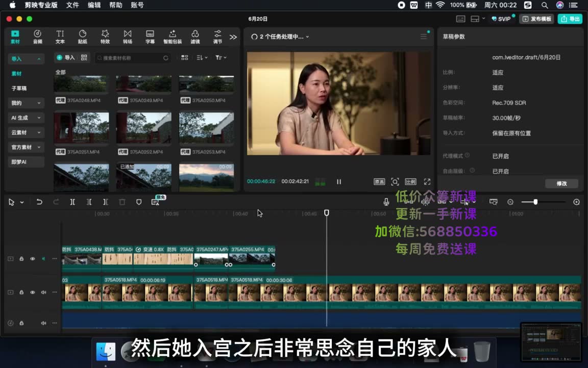The image size is (588, 368).
Task: Start voice recording with the microphone icon
Action: 386,202
